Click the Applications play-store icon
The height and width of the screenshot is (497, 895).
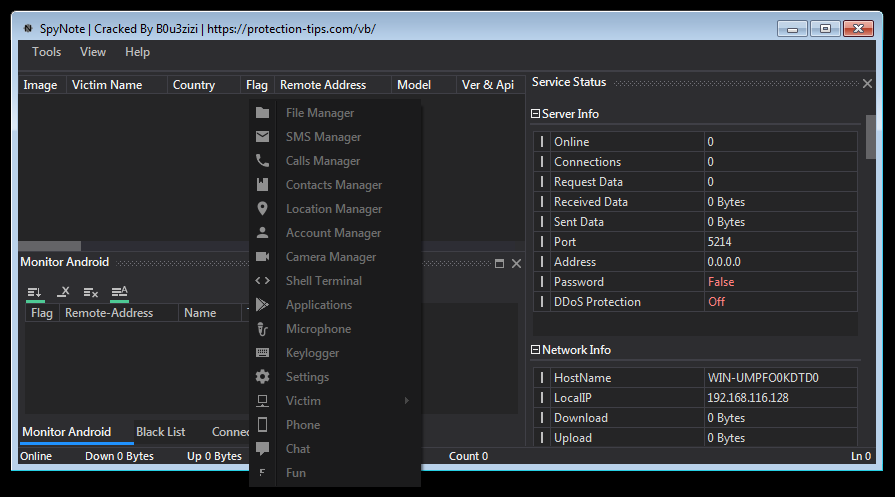[x=262, y=305]
